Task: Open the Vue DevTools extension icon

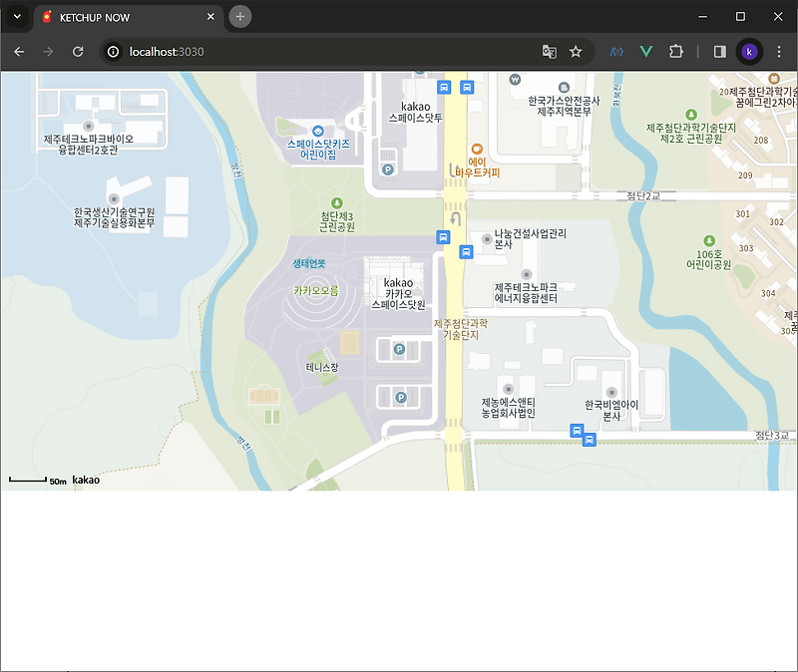Action: tap(645, 51)
